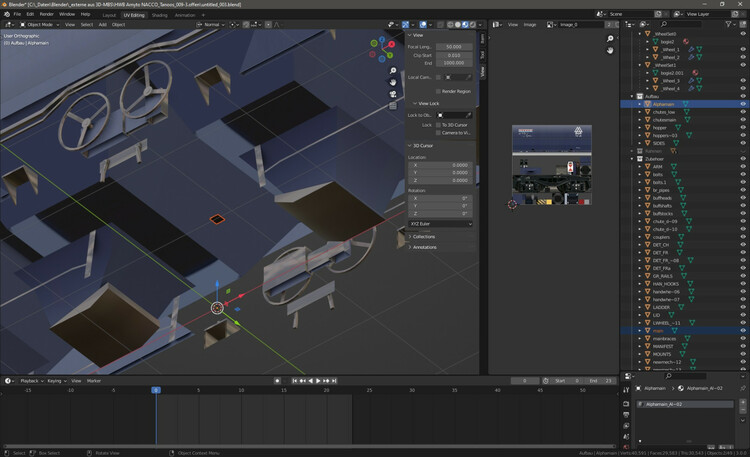This screenshot has width=750, height=457.
Task: Click modifier wrench icon beside _Wheel_1
Action: 691,49
